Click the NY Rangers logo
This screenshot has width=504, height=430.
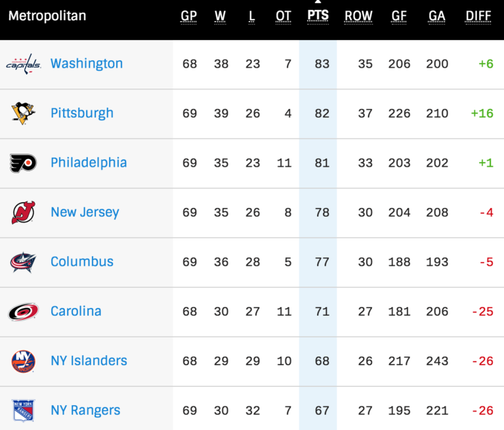pyautogui.click(x=24, y=410)
